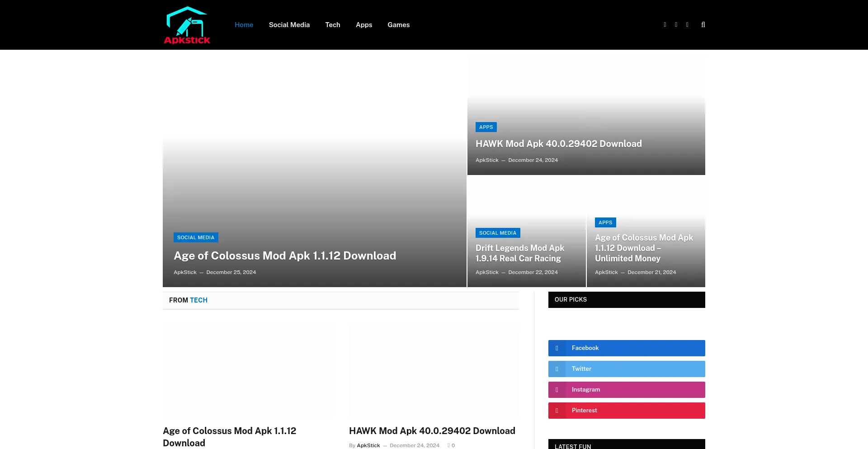Click SOCIAL MEDIA badge on large Age of Colossus card
The width and height of the screenshot is (868, 449).
pyautogui.click(x=196, y=237)
